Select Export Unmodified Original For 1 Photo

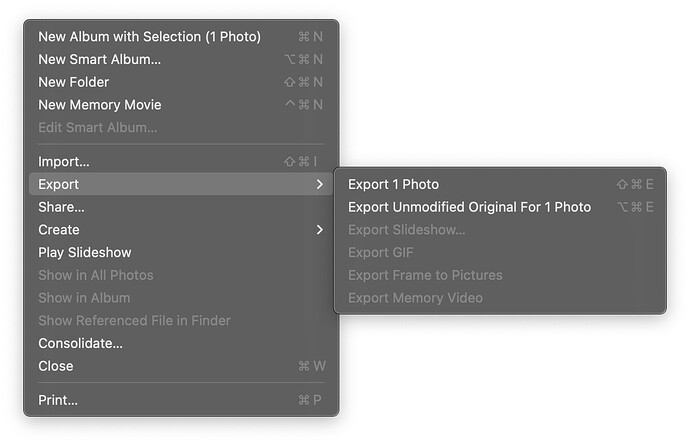tap(469, 207)
